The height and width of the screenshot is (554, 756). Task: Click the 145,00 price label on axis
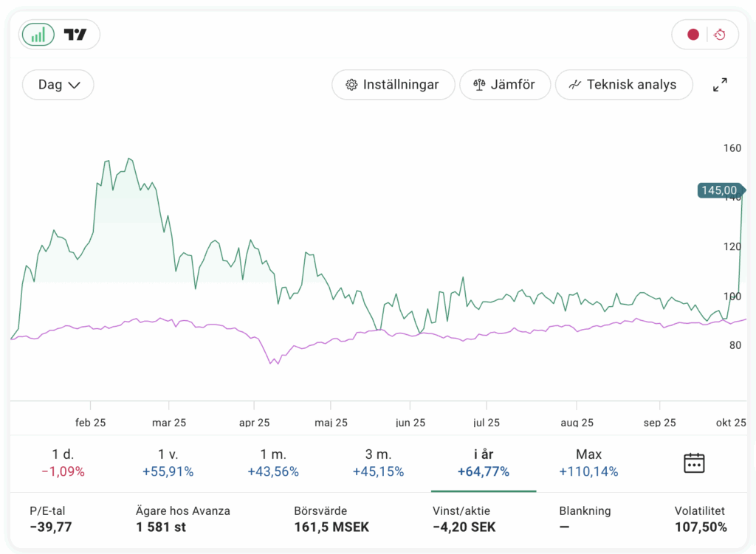(x=718, y=190)
